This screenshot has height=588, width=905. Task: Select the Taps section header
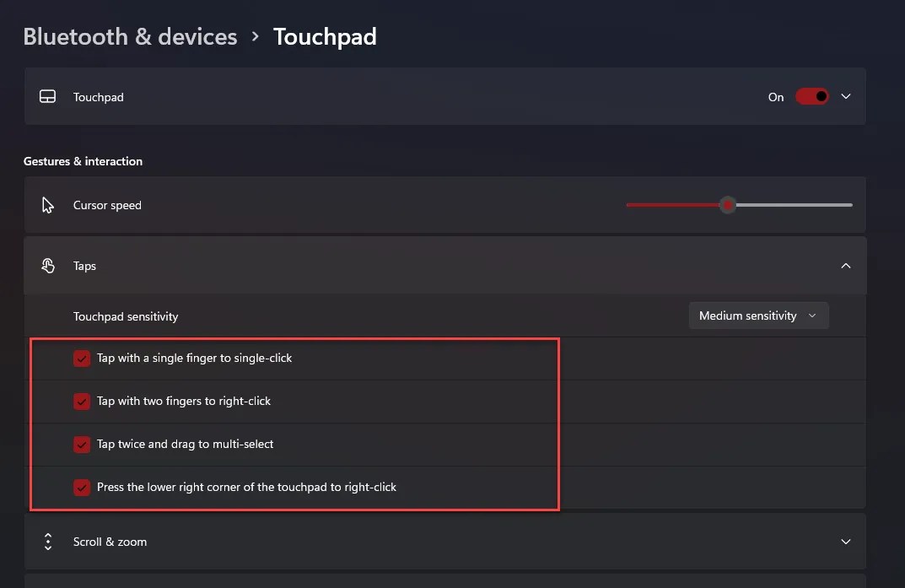pyautogui.click(x=85, y=265)
